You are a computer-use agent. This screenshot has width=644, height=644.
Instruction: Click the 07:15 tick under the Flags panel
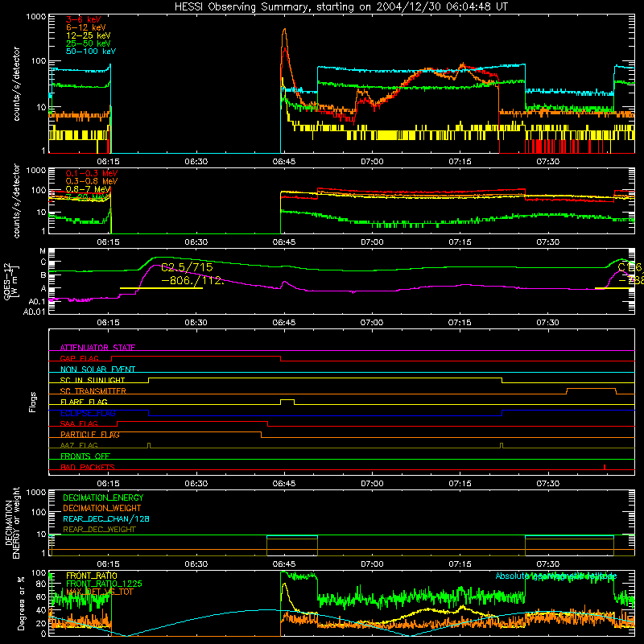[x=460, y=484]
